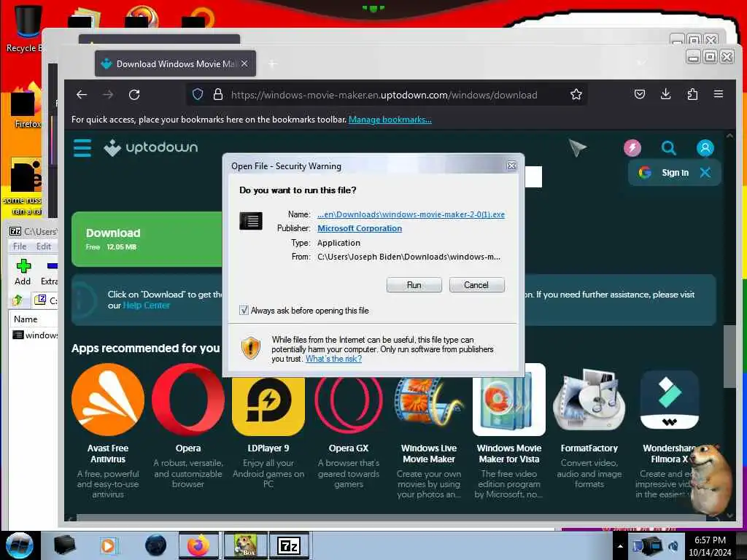Reload the Uptodown page
747x560 pixels.
[134, 95]
